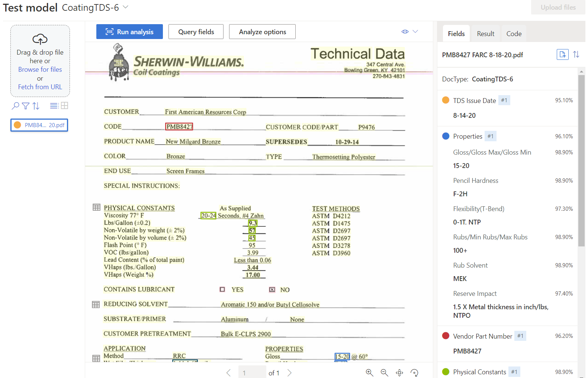
Task: Click Browse for files link
Action: tap(40, 70)
